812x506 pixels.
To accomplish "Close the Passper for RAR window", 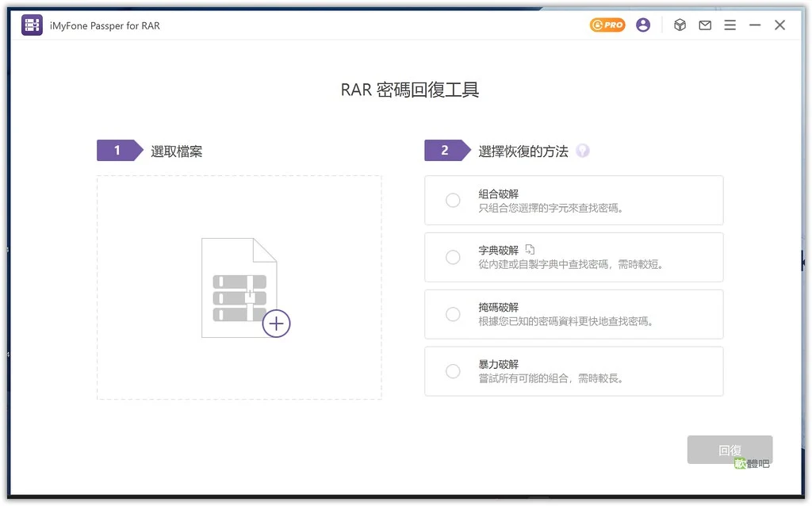I will coord(780,25).
